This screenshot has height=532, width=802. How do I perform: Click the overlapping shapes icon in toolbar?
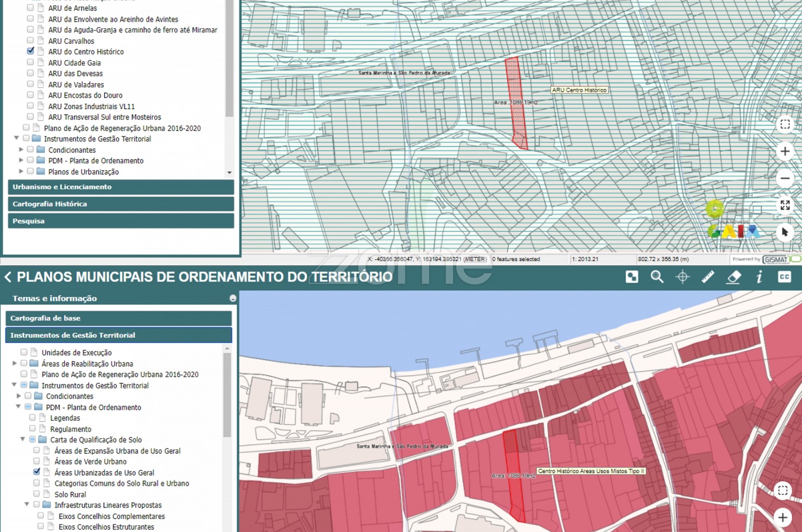point(632,277)
